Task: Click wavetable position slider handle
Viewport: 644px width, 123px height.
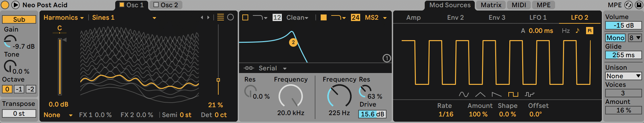Action: [x=218, y=80]
